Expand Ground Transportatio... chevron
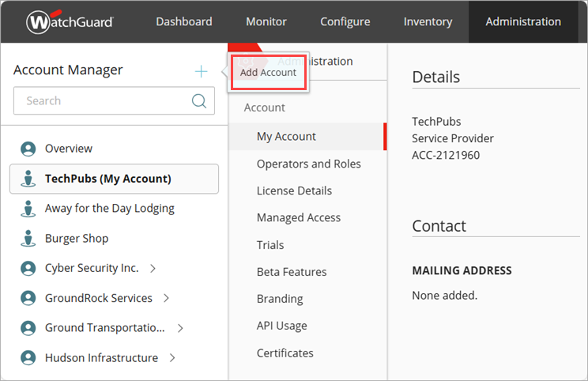588x381 pixels. pos(180,328)
